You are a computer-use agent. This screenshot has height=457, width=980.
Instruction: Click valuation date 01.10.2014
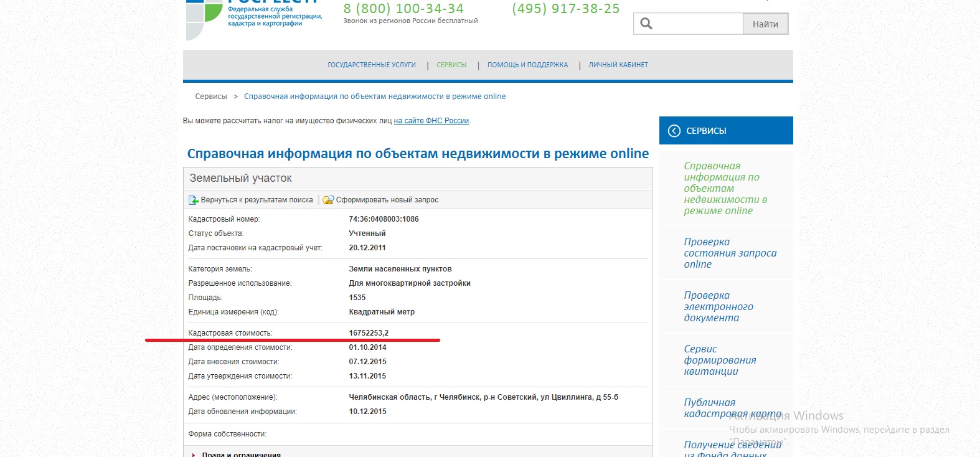coord(367,347)
